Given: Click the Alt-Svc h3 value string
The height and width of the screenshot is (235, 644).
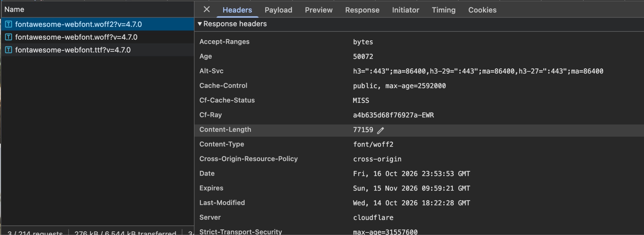Looking at the screenshot, I should [x=478, y=71].
